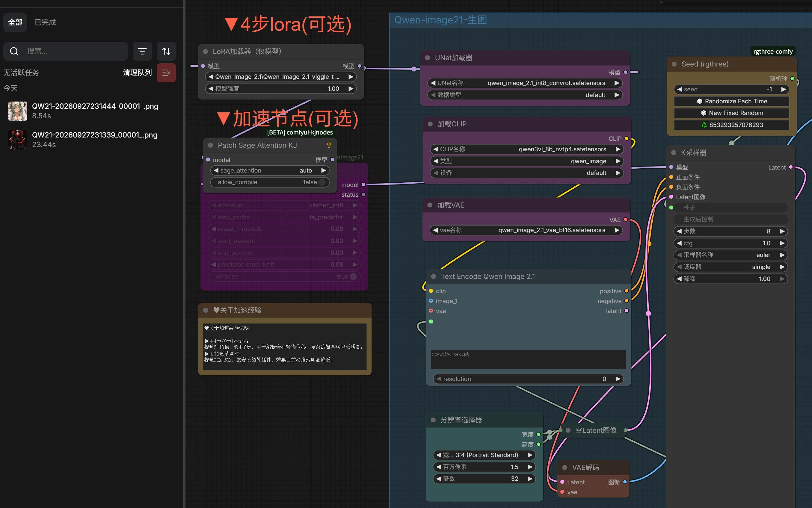Screen dimensions: 812x508
Task: Increase the 模型强度 value with right arrow
Action: coord(351,89)
